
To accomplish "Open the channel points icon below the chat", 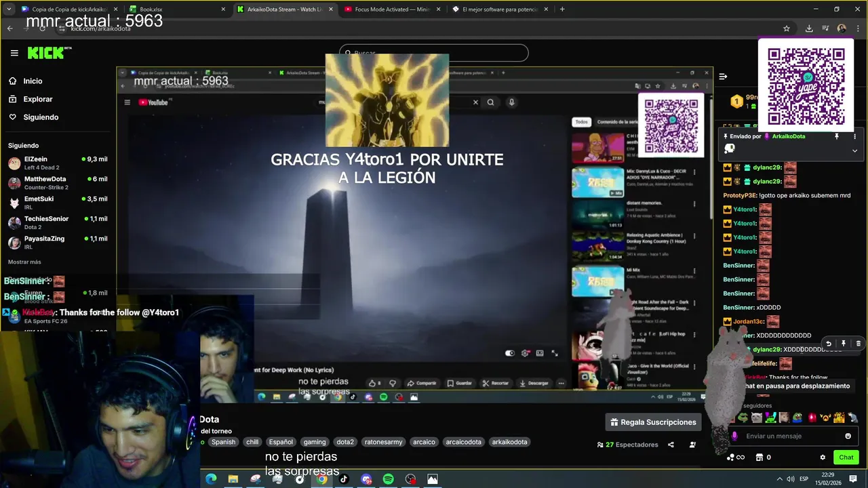I will (x=735, y=457).
